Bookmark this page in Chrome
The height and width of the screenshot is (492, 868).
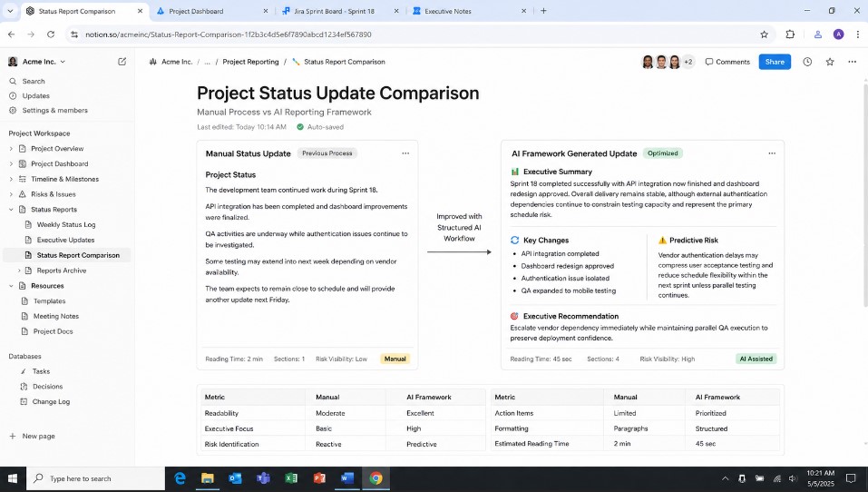764,34
